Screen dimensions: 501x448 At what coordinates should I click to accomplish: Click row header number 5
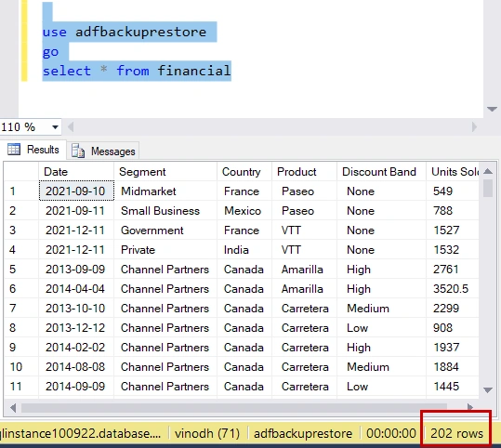point(21,269)
